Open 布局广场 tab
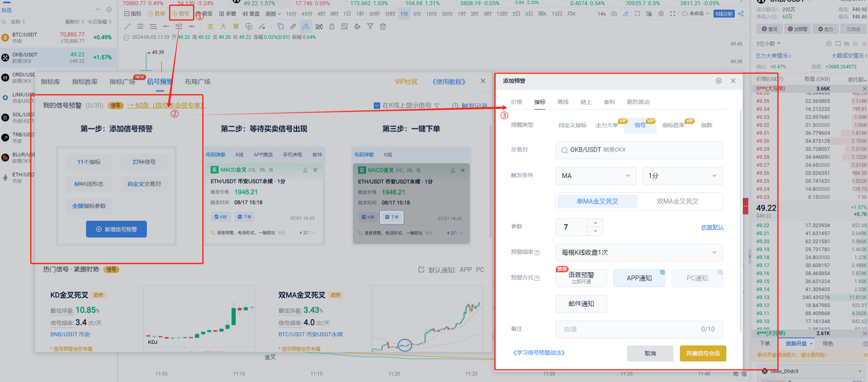868x382 pixels. coord(198,82)
